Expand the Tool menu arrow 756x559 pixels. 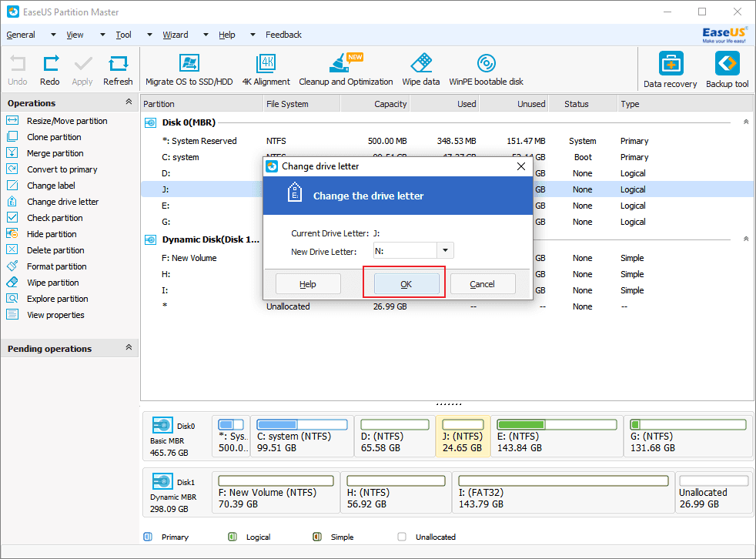tap(149, 35)
